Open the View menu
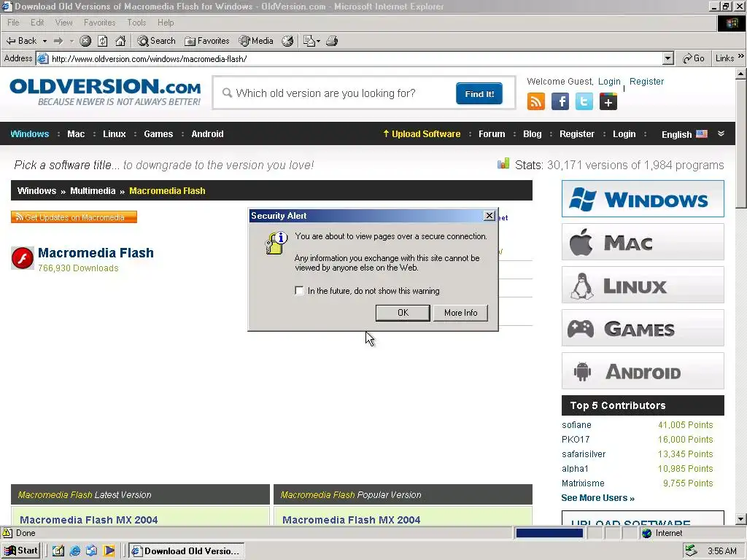 [x=64, y=23]
